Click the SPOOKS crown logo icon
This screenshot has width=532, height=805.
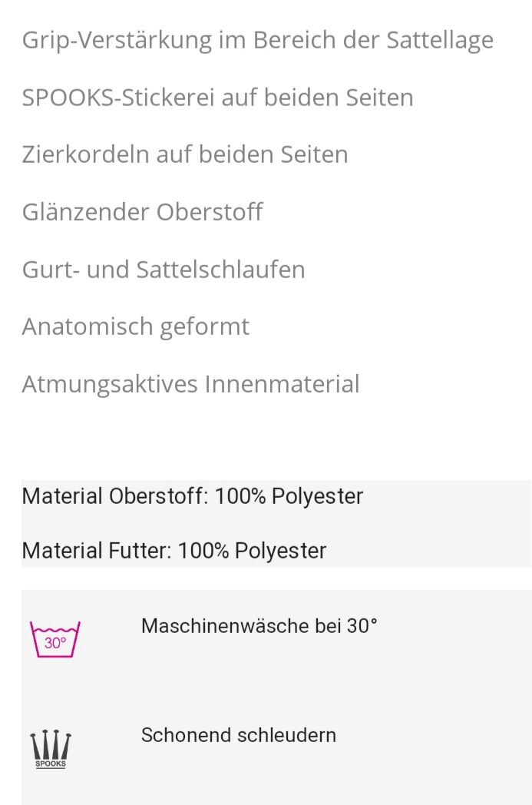51,748
